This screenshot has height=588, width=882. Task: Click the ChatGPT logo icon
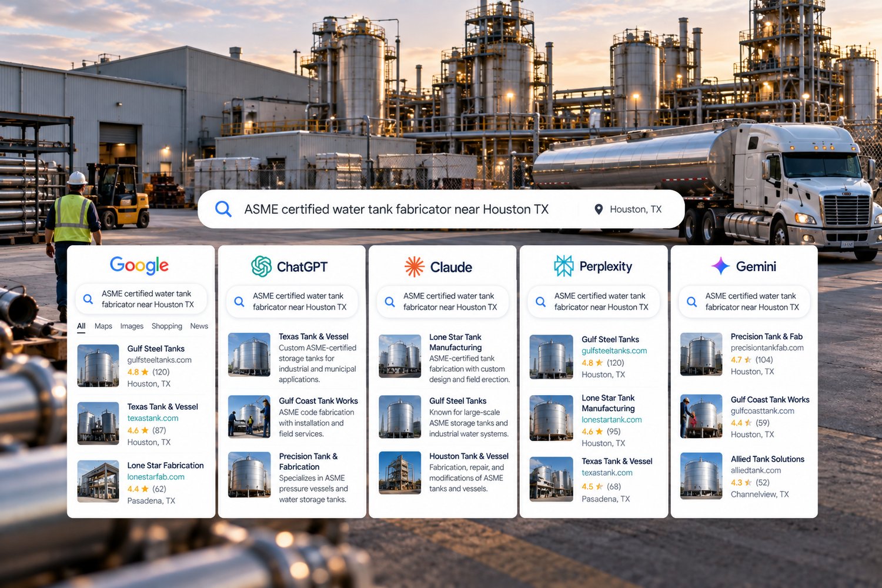pyautogui.click(x=261, y=266)
